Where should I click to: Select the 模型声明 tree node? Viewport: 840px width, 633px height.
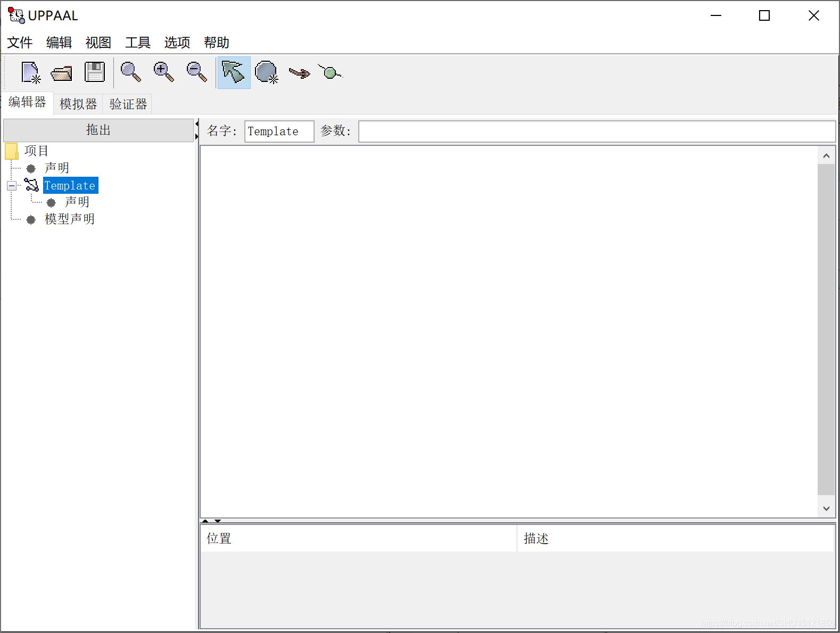tap(70, 219)
